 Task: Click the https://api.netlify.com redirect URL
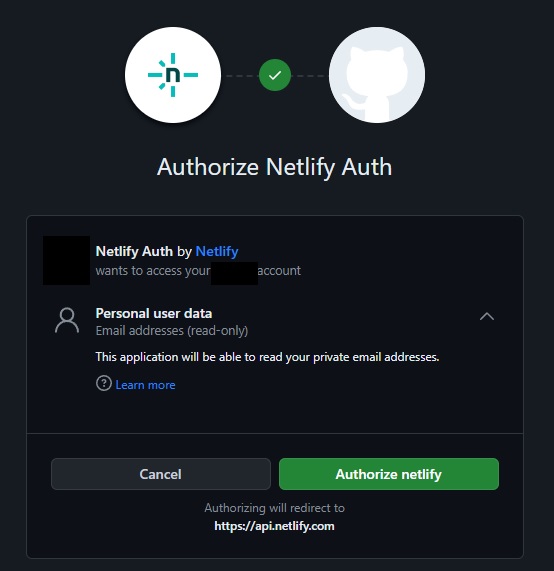[x=274, y=526]
